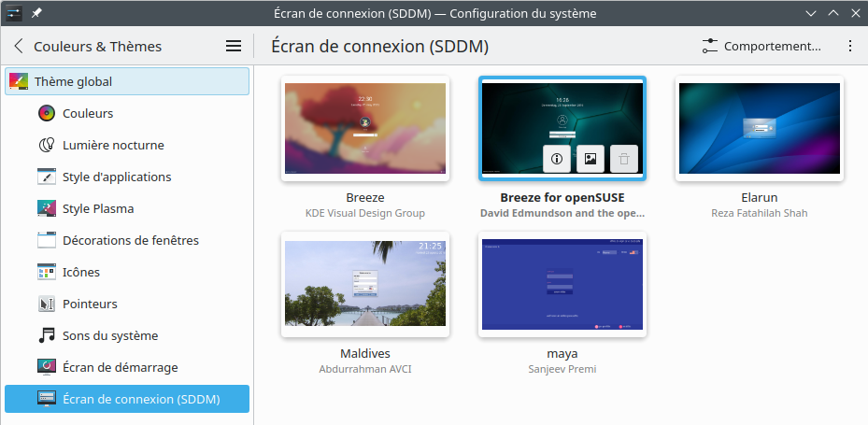The width and height of the screenshot is (868, 425).
Task: Click the Décorations de fenêtres window icon
Action: pyautogui.click(x=47, y=240)
